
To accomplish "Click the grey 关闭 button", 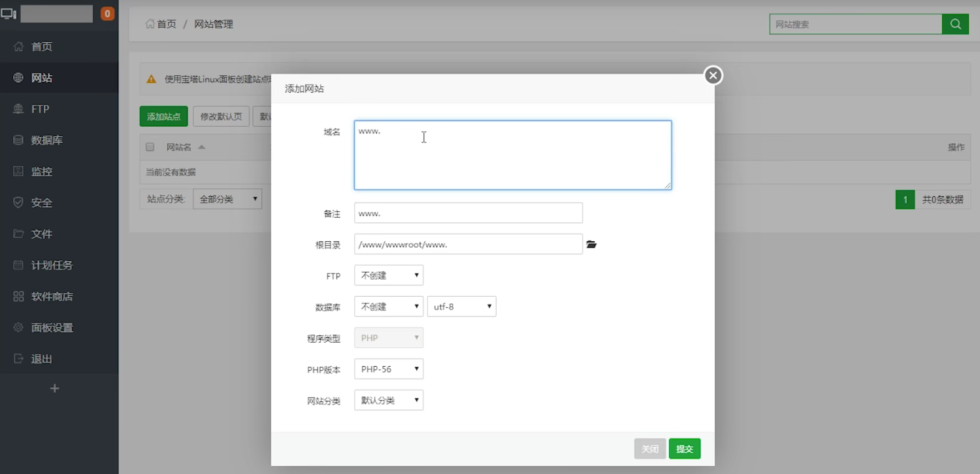I will pos(650,449).
